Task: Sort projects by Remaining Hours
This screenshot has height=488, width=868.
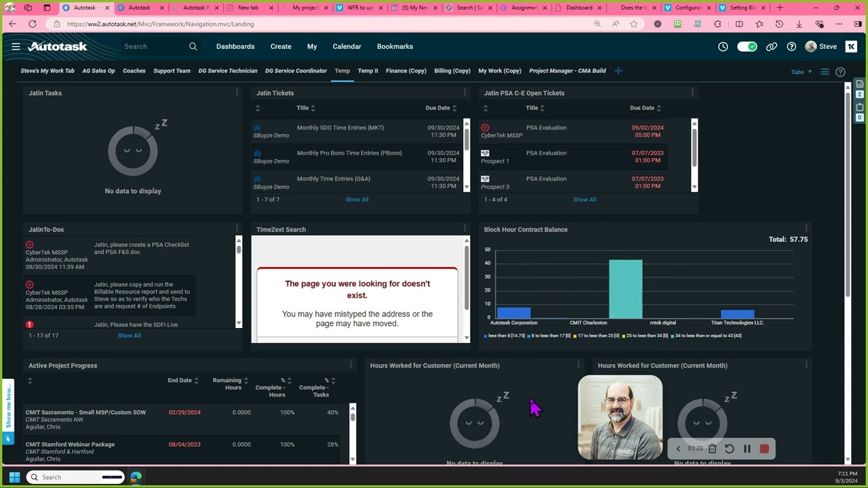Action: coord(231,384)
